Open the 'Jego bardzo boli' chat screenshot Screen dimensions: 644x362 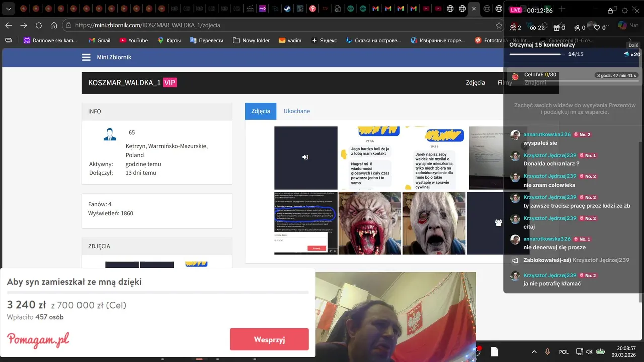pyautogui.click(x=370, y=157)
